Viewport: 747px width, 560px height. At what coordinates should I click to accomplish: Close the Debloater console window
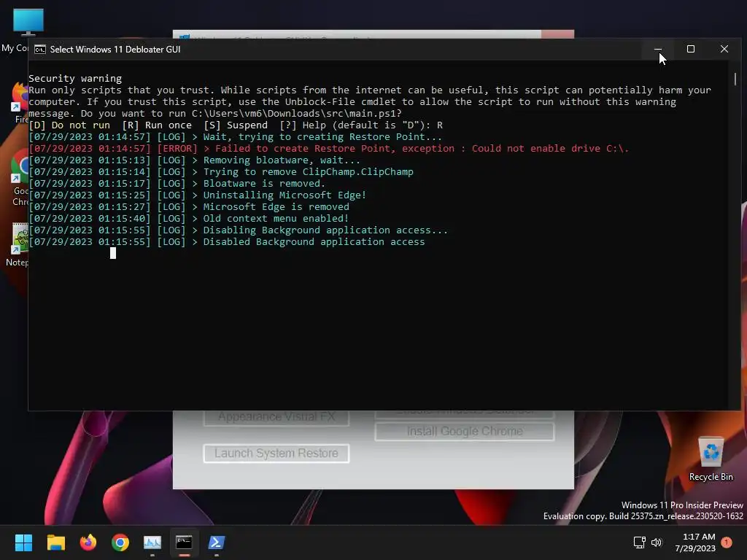[x=724, y=49]
